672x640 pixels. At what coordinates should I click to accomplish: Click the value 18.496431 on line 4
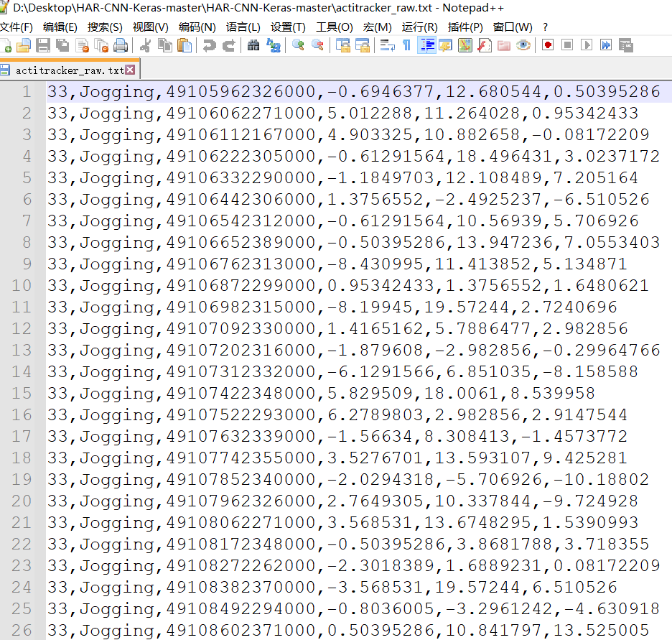[x=505, y=156]
